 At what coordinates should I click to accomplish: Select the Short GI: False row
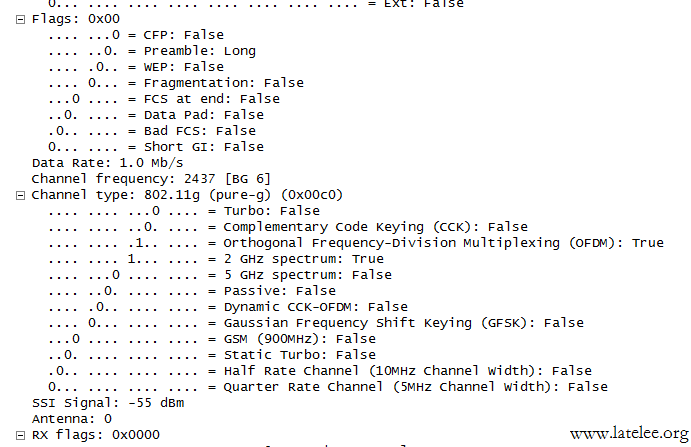pos(156,147)
